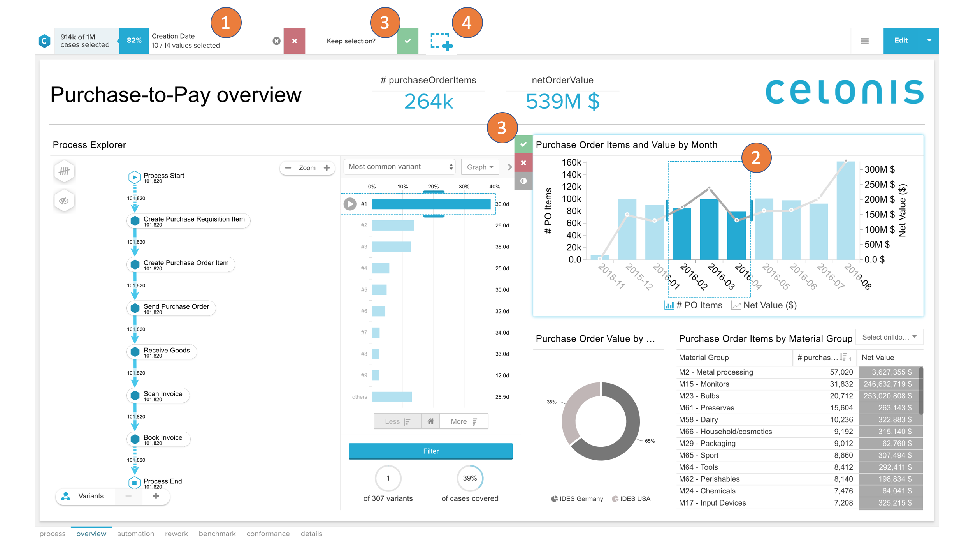Click the small grey clear filter circle icon
Viewport: 980px width, 539px height.
pyautogui.click(x=276, y=41)
